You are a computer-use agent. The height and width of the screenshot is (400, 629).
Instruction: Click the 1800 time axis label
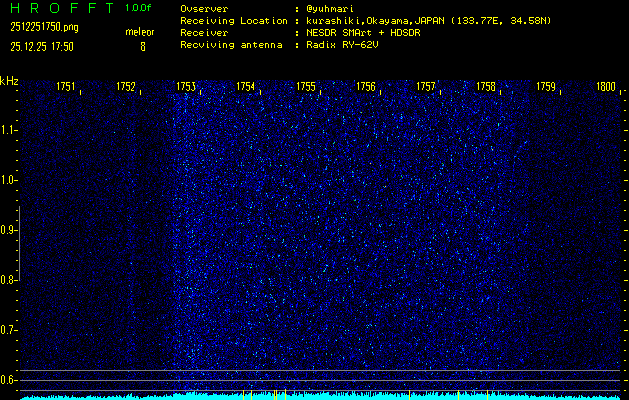(x=606, y=86)
